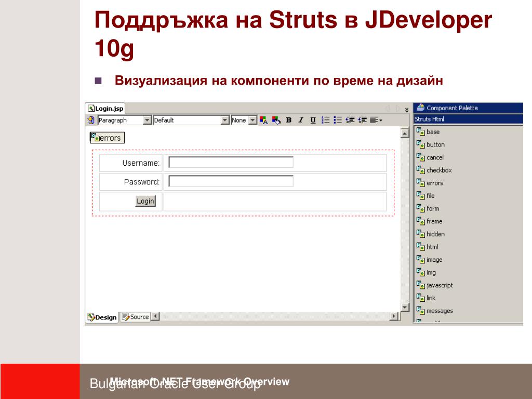Click the Username: label text
Viewport: 532px width, 399px height.
tap(141, 163)
